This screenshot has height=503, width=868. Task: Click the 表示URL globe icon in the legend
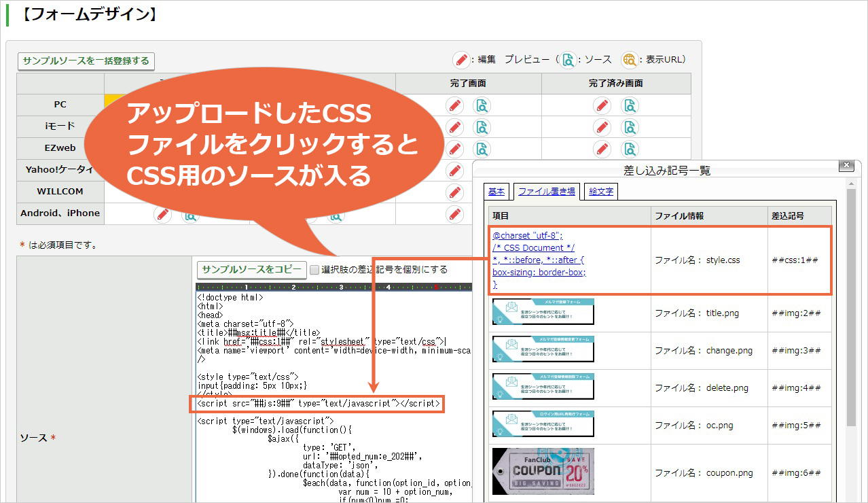(x=630, y=60)
